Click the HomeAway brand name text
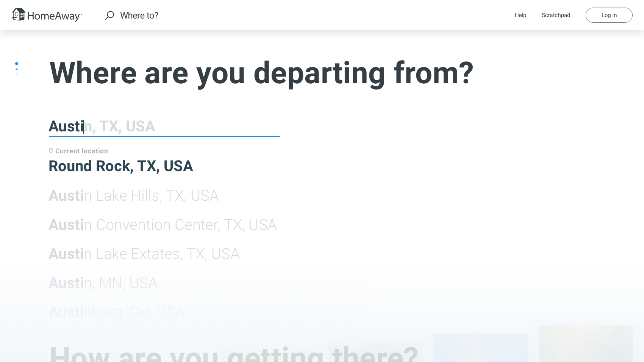The height and width of the screenshot is (362, 644). (55, 16)
